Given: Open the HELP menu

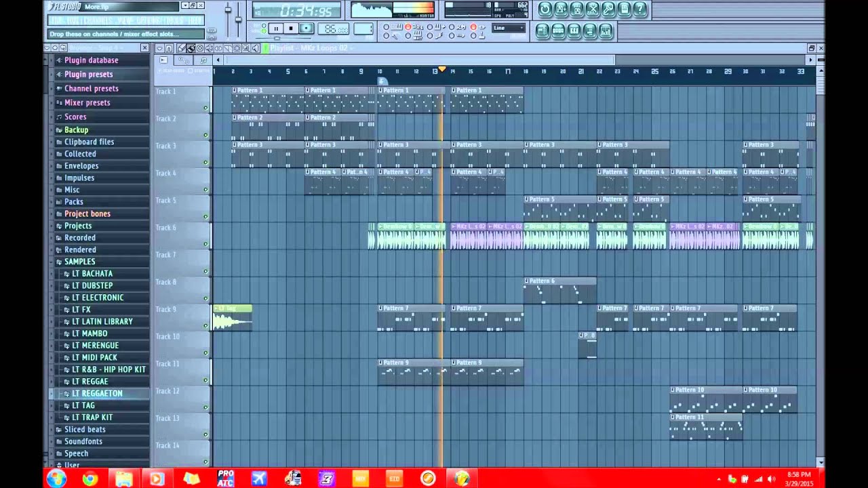Looking at the screenshot, I should tap(195, 20).
